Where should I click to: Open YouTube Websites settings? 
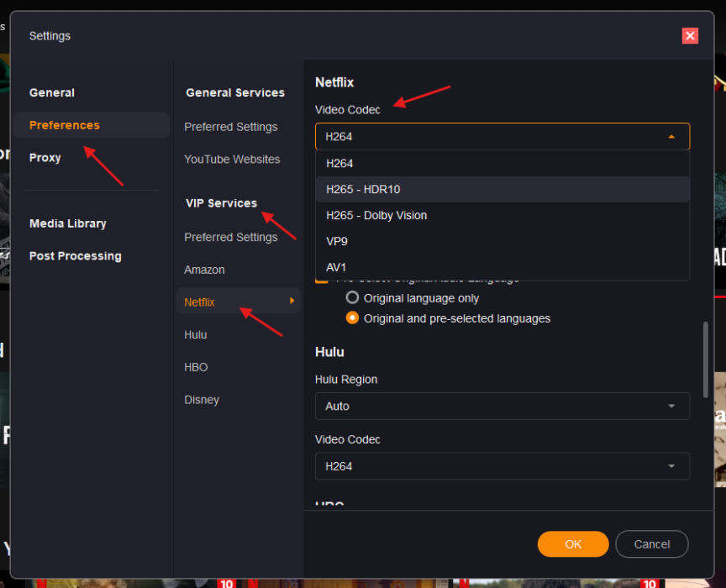[x=232, y=160]
